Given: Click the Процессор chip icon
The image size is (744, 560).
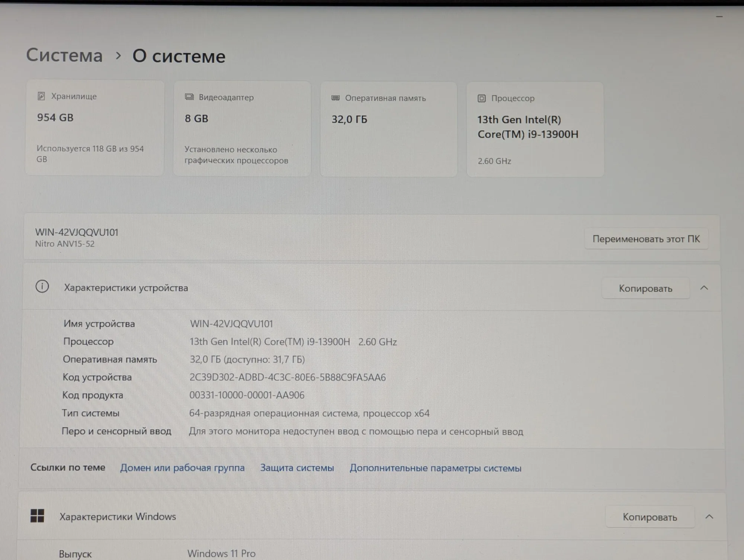Looking at the screenshot, I should [482, 98].
